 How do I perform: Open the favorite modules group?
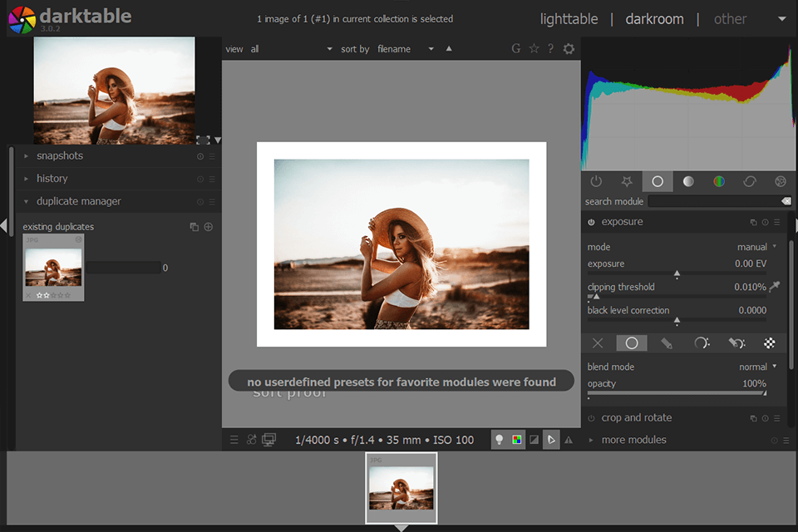(627, 181)
